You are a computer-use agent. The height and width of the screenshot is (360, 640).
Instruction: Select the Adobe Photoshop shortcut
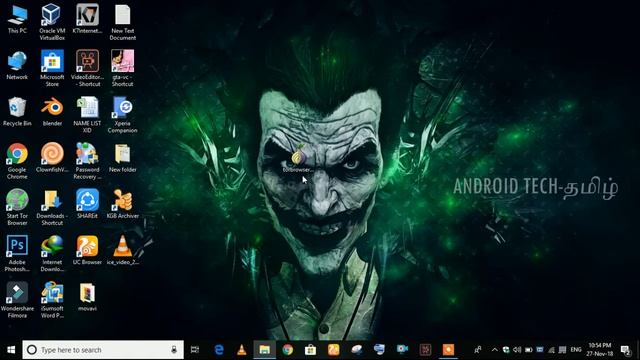pos(17,253)
